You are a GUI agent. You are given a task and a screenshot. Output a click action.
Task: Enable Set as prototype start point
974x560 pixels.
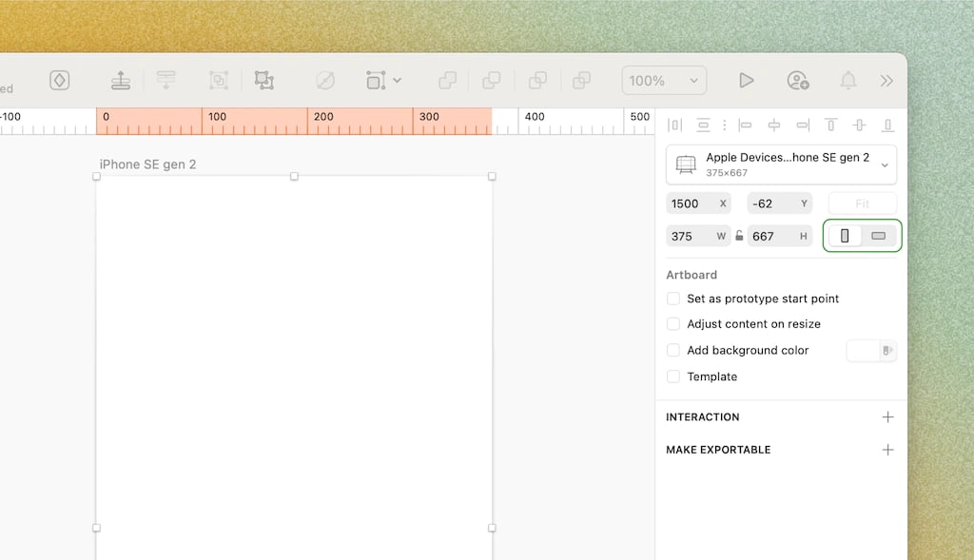tap(673, 299)
